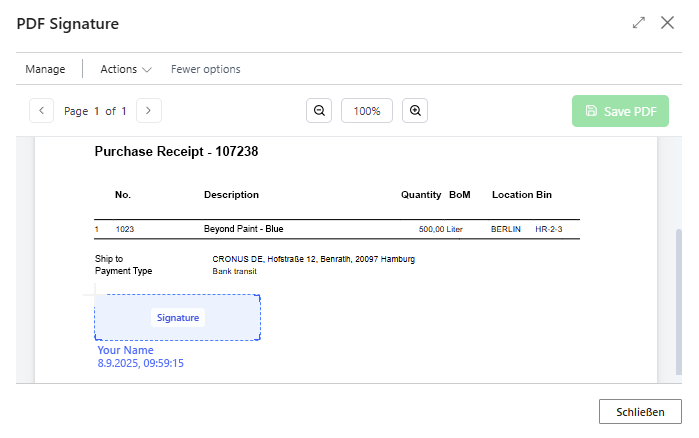The width and height of the screenshot is (699, 438).
Task: Select the Beyond Paint - Blue description
Action: coord(243,229)
